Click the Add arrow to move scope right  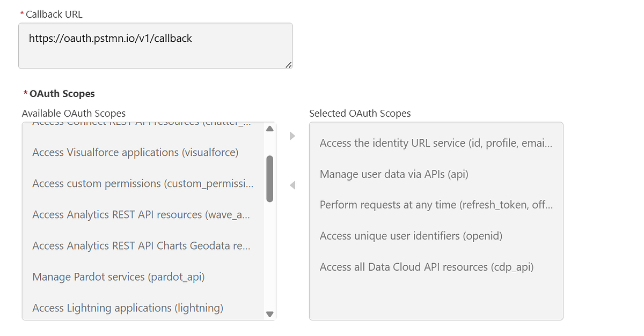click(292, 136)
